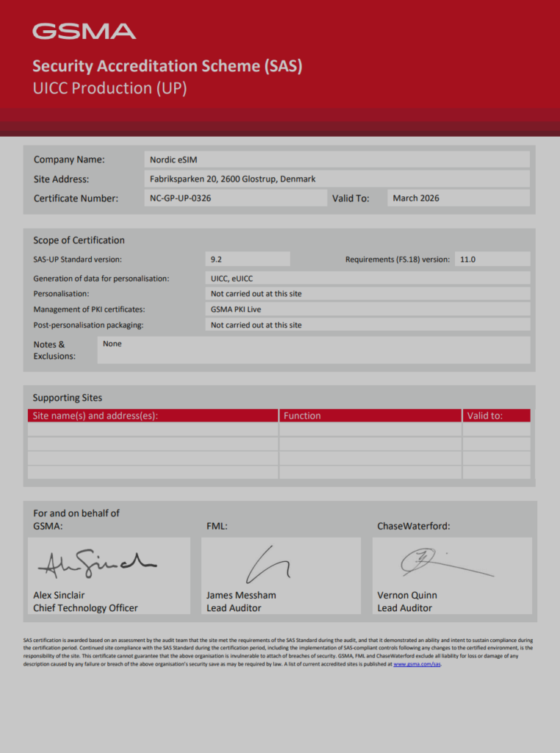Click James Messham's signature
This screenshot has width=560, height=753.
tap(268, 564)
